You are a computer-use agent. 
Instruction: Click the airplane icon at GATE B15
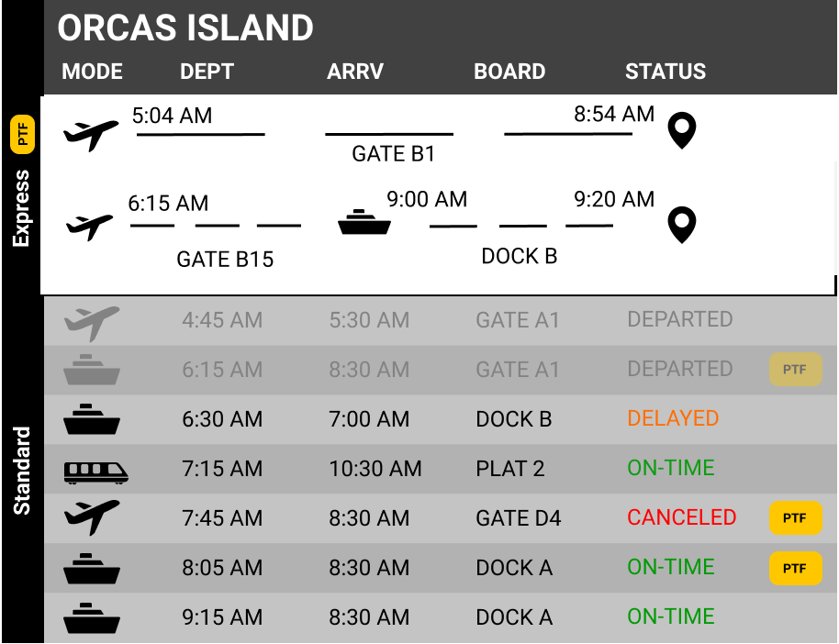click(x=89, y=228)
